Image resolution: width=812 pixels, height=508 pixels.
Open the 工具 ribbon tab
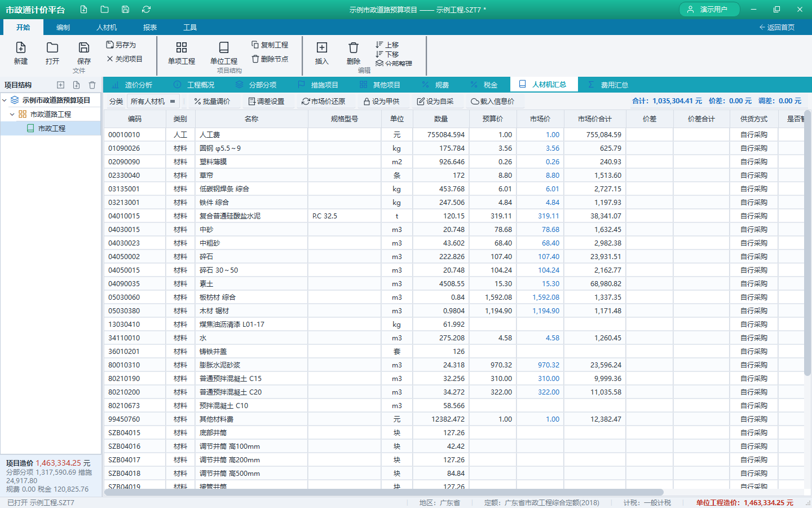190,27
